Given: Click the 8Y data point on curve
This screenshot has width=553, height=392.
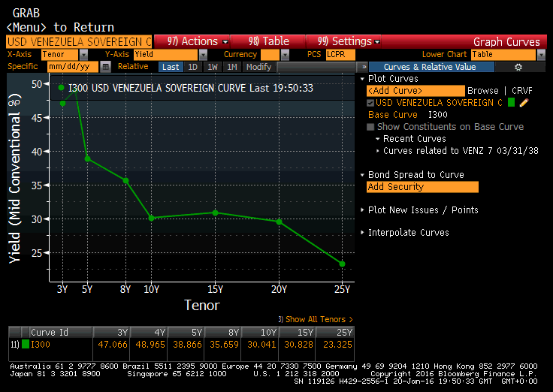Looking at the screenshot, I should coord(125,181).
